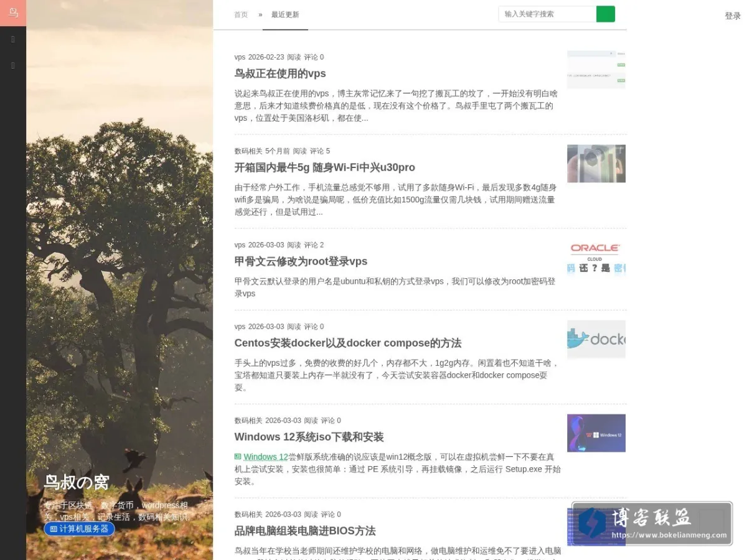Focus the 输入关键字搜索 search field
Image resolution: width=747 pixels, height=560 pixels.
pos(547,14)
